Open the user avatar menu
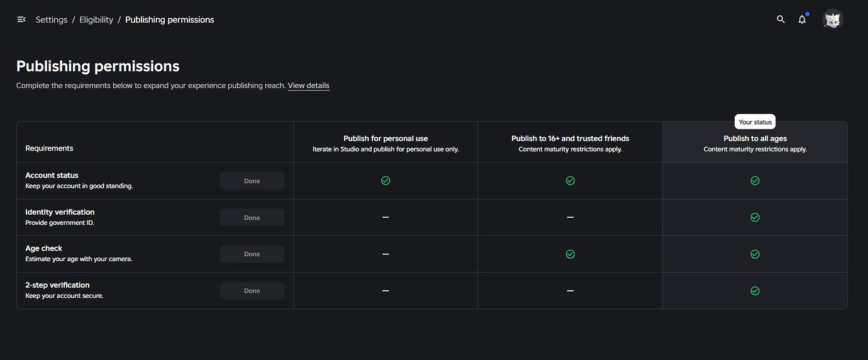The width and height of the screenshot is (868, 360). (833, 20)
